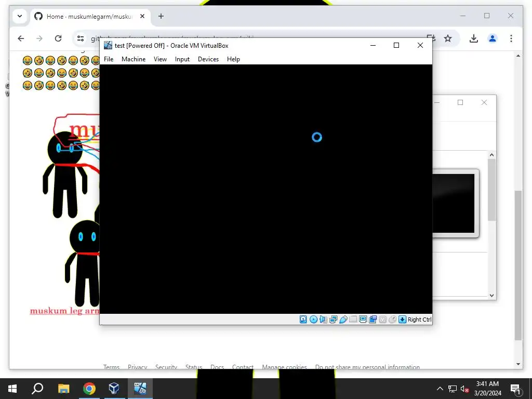The image size is (532, 399).
Task: Select the virtualization features V chip indicator
Action: tap(382, 320)
